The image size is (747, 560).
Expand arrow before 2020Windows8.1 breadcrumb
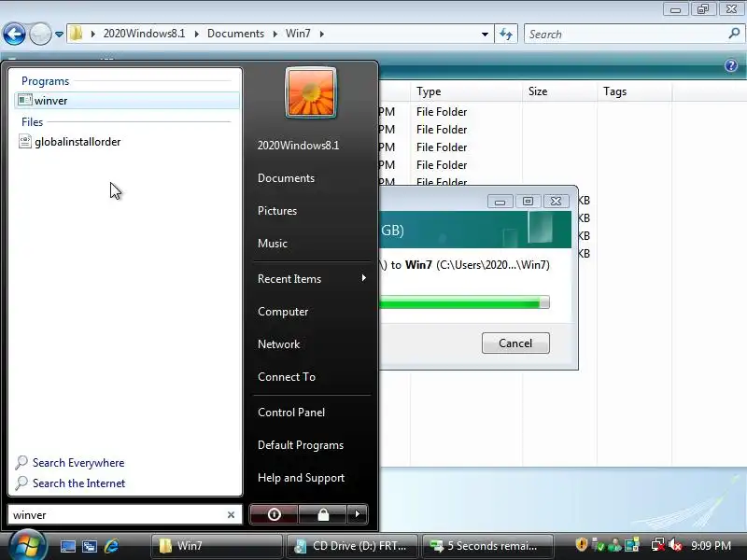click(x=92, y=34)
